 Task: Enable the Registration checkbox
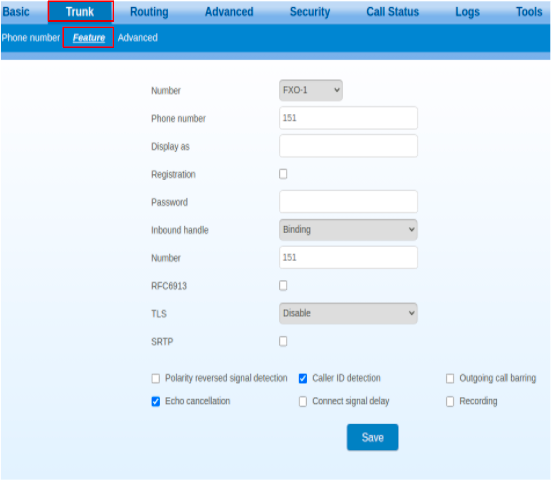point(283,174)
